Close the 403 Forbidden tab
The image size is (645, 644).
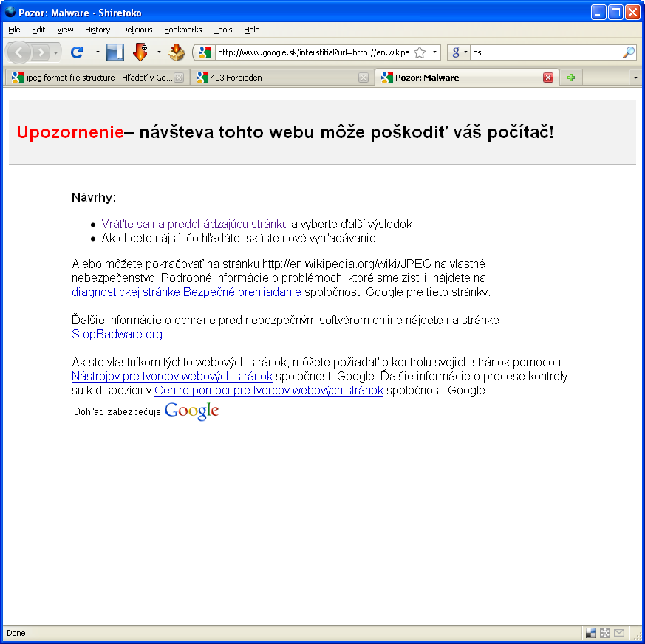[x=364, y=78]
